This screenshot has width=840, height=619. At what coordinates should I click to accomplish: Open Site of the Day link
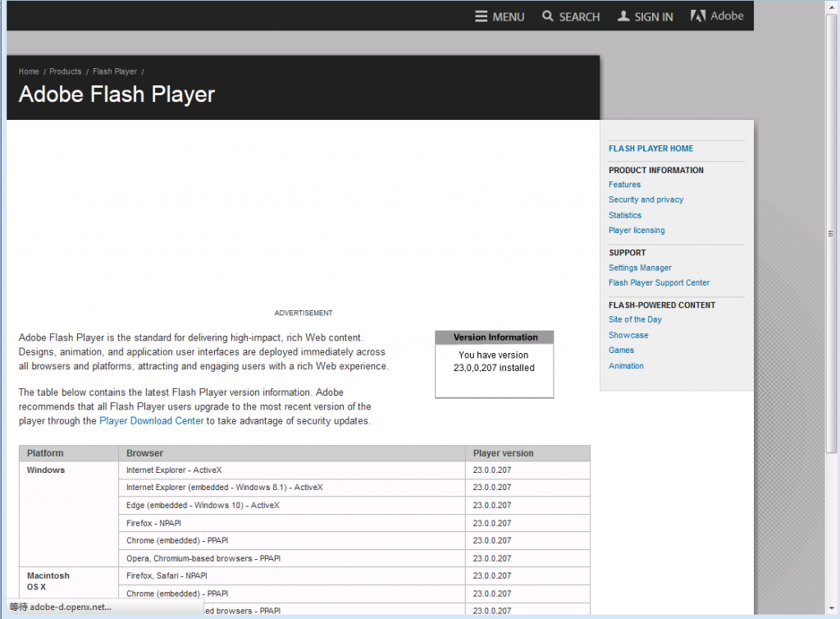click(x=636, y=319)
